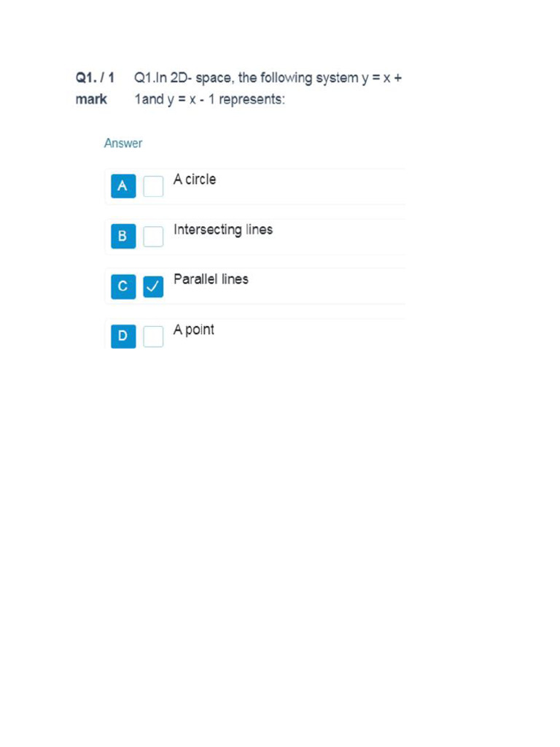560x747 pixels.
Task: Pick the "Intersecting lines" answer text
Action: (223, 230)
